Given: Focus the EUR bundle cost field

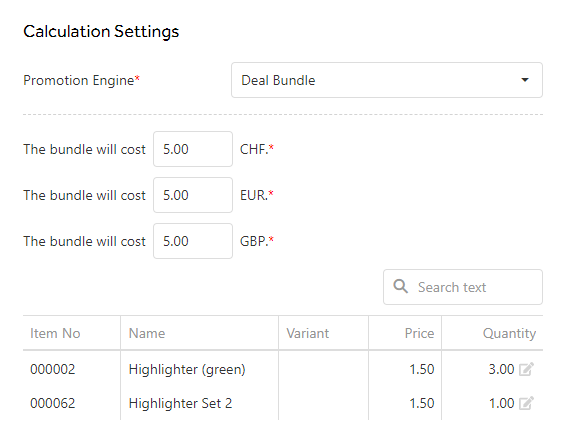Looking at the screenshot, I should 193,195.
